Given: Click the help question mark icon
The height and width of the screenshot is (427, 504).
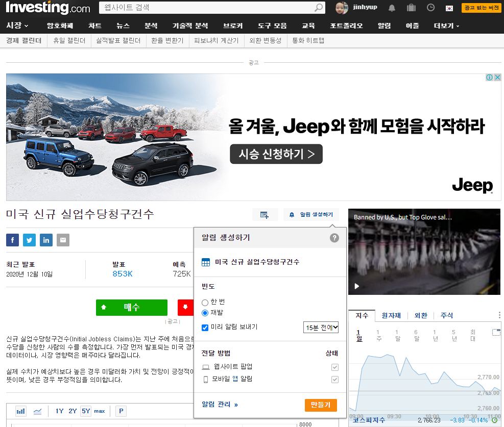Looking at the screenshot, I should [334, 238].
